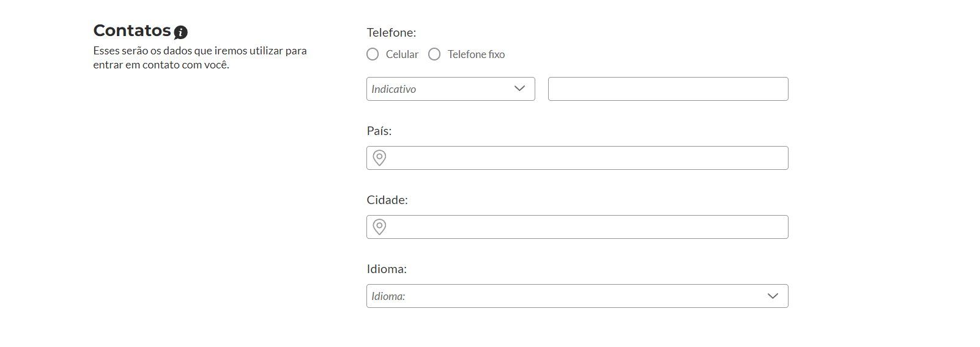Click the info icon beside Contatos heading
The height and width of the screenshot is (347, 980).
tap(180, 32)
